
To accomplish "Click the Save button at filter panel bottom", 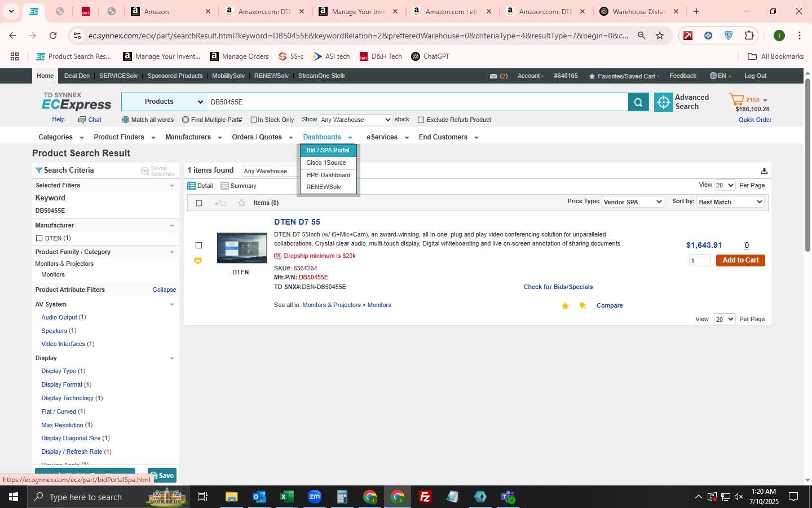I will pyautogui.click(x=162, y=476).
